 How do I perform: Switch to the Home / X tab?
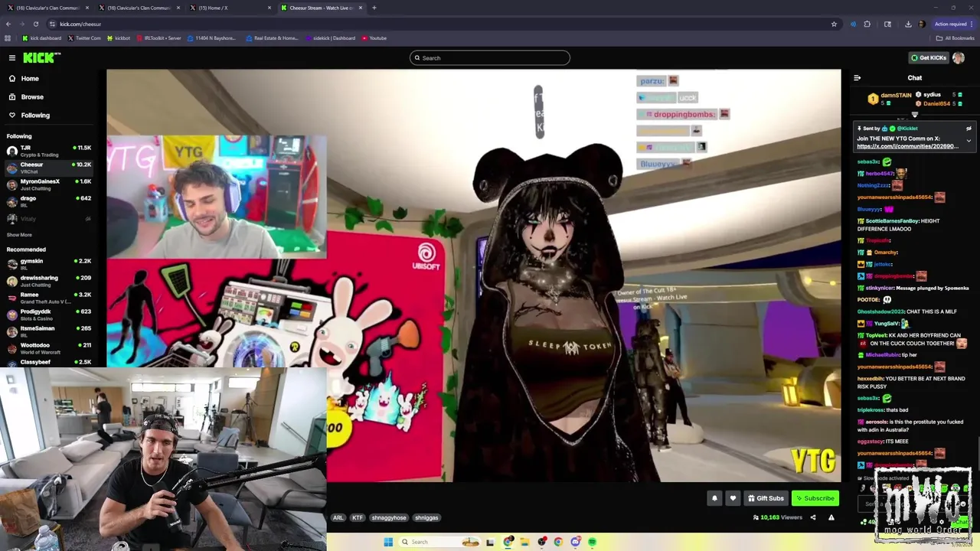[x=230, y=8]
